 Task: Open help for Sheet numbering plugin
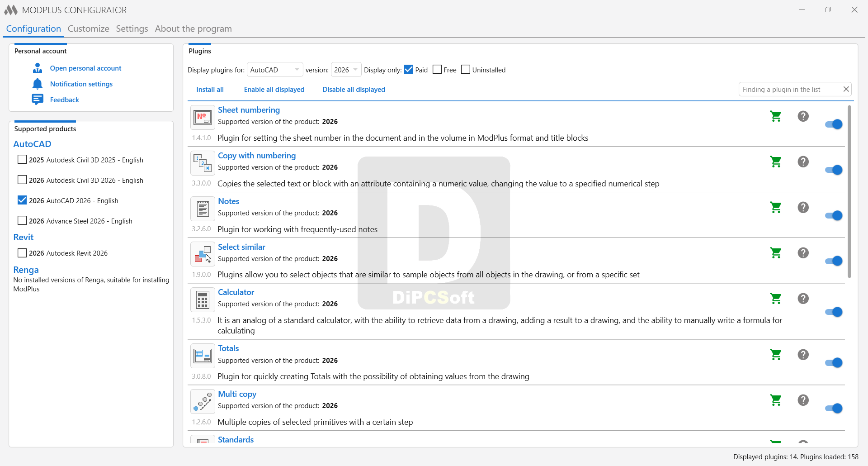point(803,116)
